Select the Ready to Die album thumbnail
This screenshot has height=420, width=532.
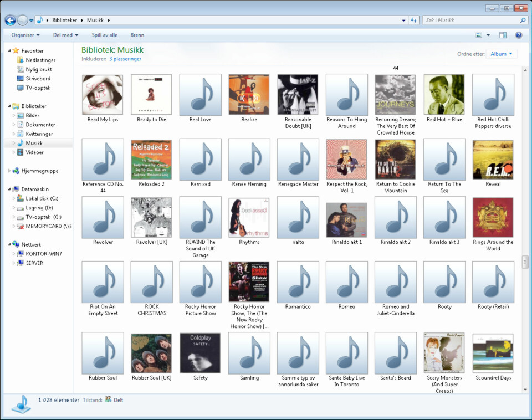pos(151,95)
